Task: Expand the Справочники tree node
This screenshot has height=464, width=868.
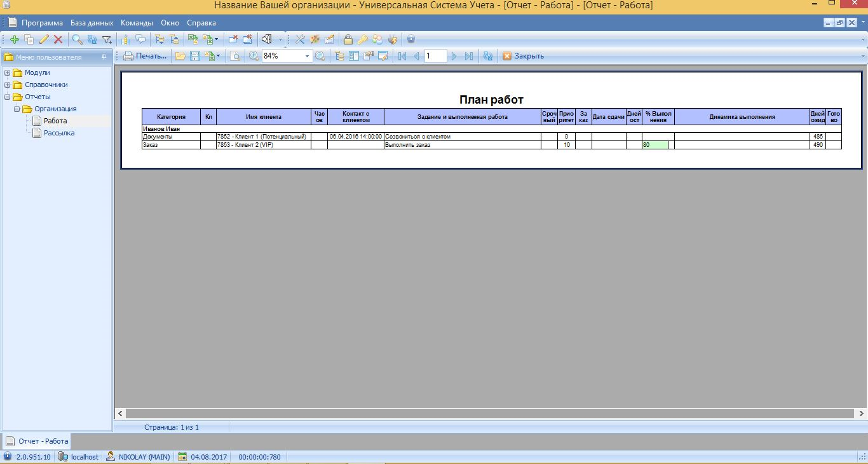Action: (x=8, y=85)
